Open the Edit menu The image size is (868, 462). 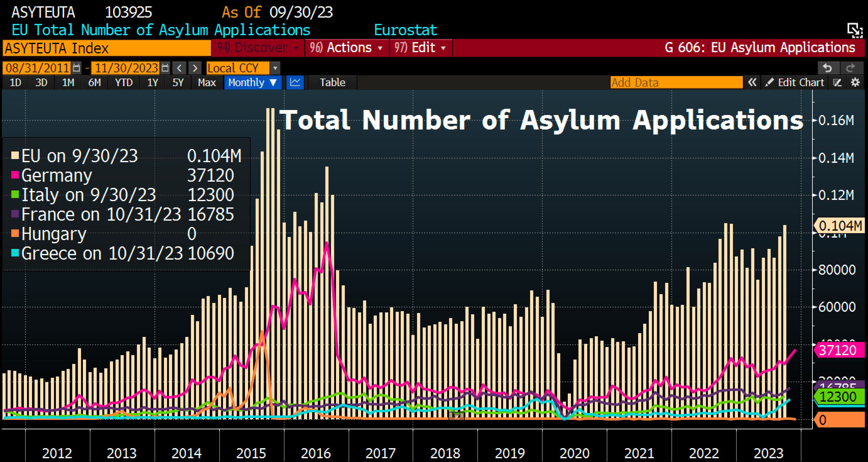point(420,47)
